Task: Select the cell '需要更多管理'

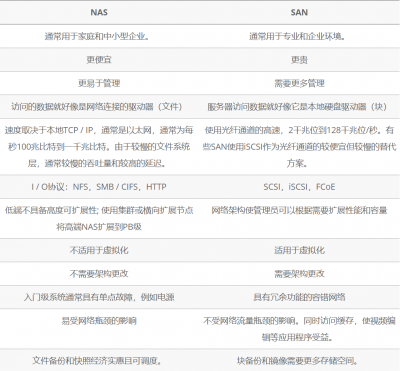Action: tap(299, 83)
